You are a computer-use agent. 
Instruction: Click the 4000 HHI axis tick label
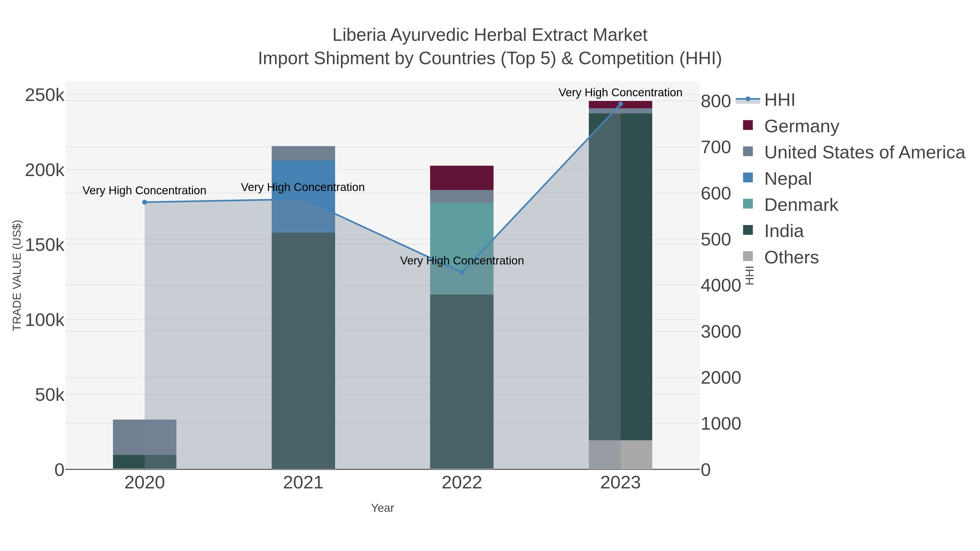(x=721, y=286)
